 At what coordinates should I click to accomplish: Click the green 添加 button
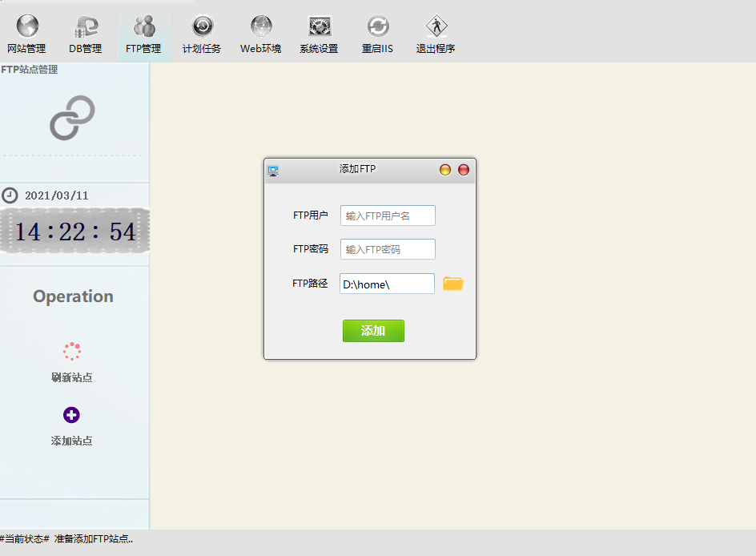click(373, 331)
